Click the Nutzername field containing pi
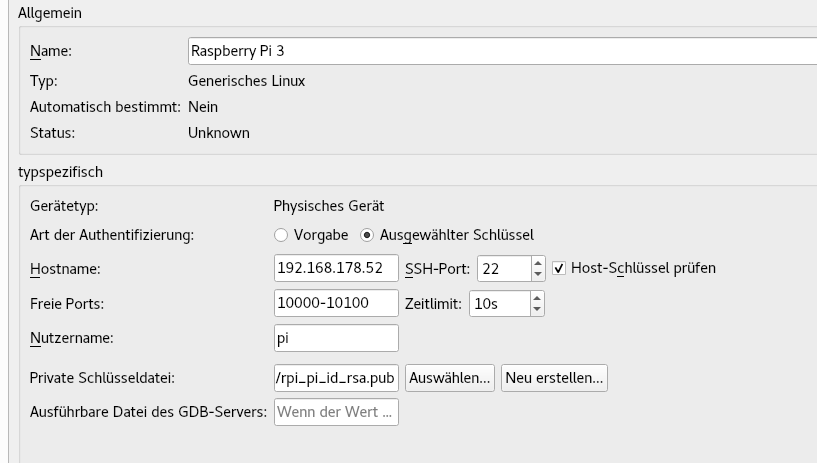This screenshot has width=817, height=463. [336, 338]
